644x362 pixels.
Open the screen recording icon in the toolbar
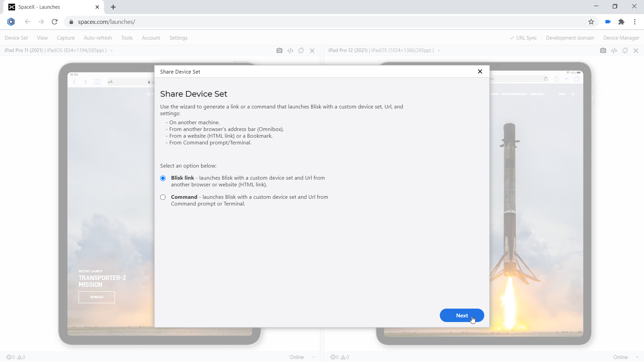click(x=608, y=21)
